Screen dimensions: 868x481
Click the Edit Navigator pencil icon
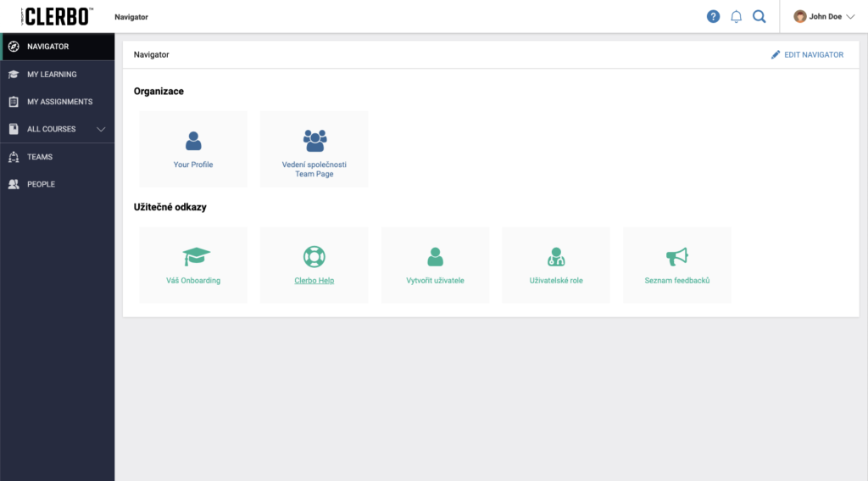(x=776, y=54)
